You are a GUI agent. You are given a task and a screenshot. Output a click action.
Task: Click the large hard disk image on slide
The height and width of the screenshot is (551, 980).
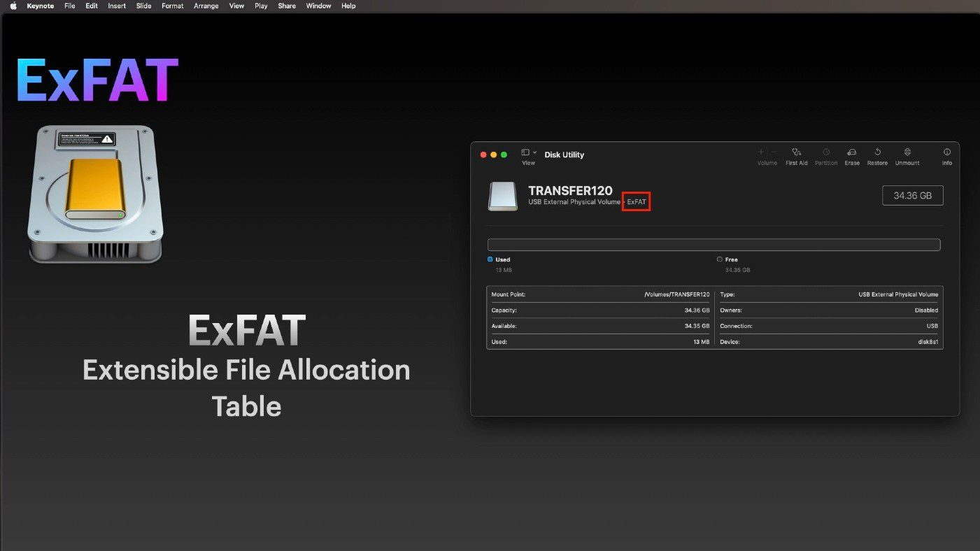click(x=95, y=194)
